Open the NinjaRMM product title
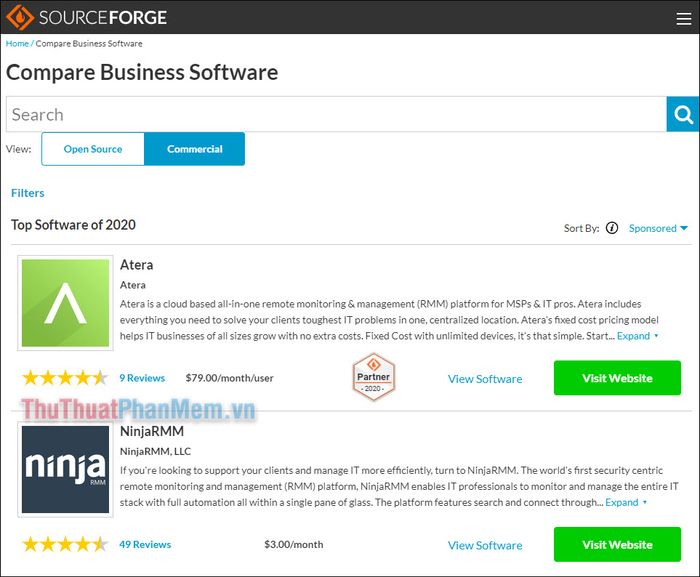The image size is (700, 577). pos(152,431)
